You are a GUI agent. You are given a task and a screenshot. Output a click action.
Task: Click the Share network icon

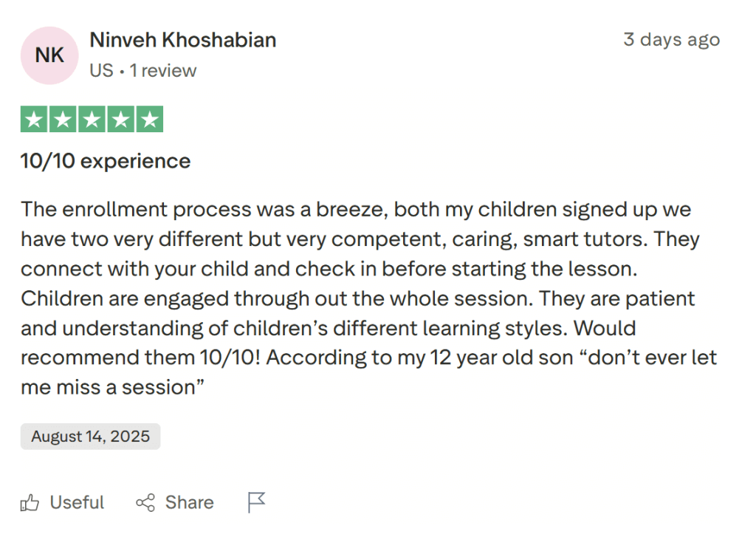[145, 503]
